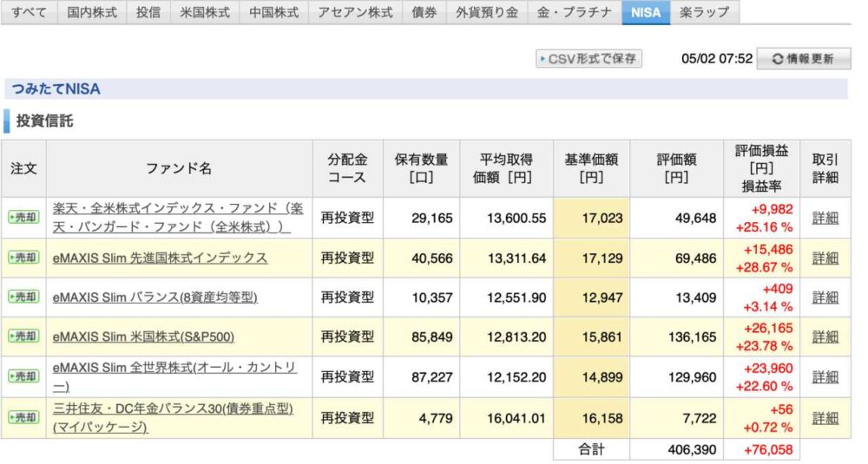
Task: Open the すべて tab
Action: pyautogui.click(x=29, y=12)
